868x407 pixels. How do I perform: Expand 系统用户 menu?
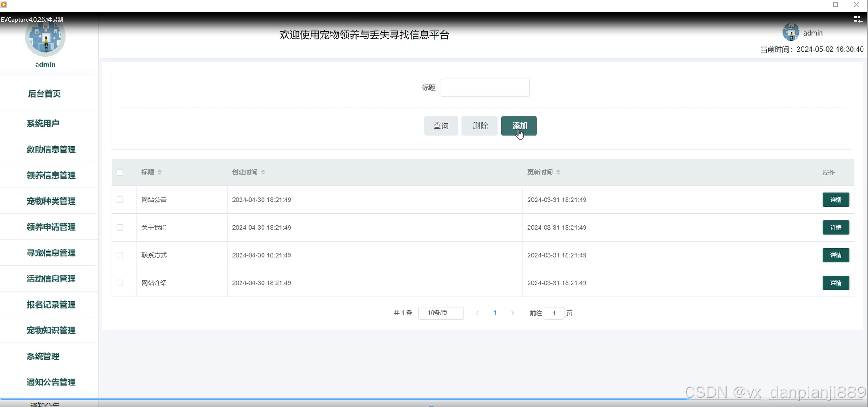49,124
